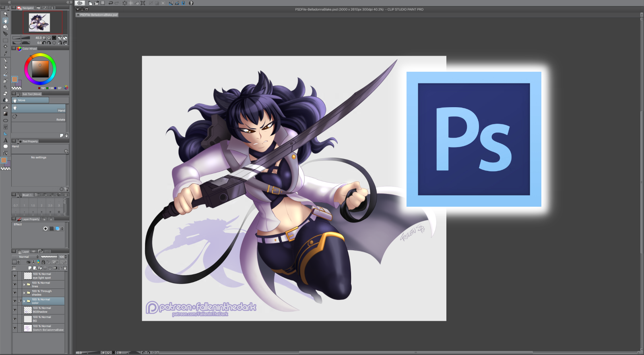Undo the last action
644x355 pixels.
pyautogui.click(x=110, y=3)
